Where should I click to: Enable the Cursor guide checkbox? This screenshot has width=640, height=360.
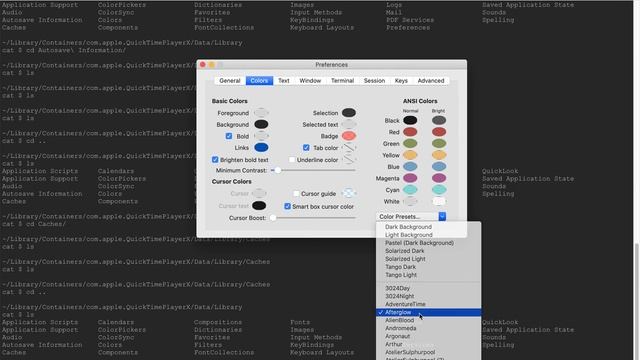(x=296, y=193)
